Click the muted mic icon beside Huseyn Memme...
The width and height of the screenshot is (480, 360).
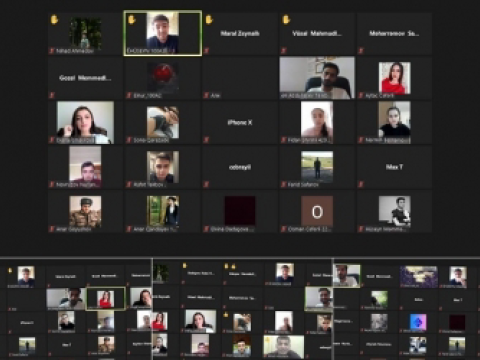(361, 229)
